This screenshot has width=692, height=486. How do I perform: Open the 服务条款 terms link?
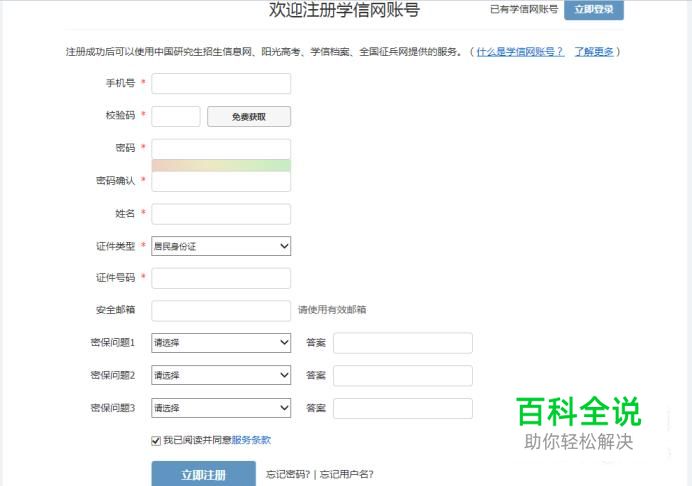pyautogui.click(x=251, y=440)
